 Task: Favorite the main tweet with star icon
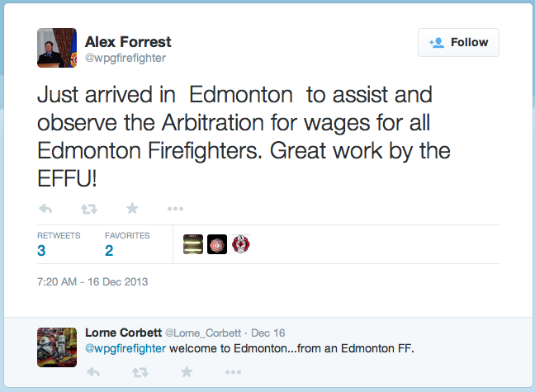pyautogui.click(x=132, y=208)
